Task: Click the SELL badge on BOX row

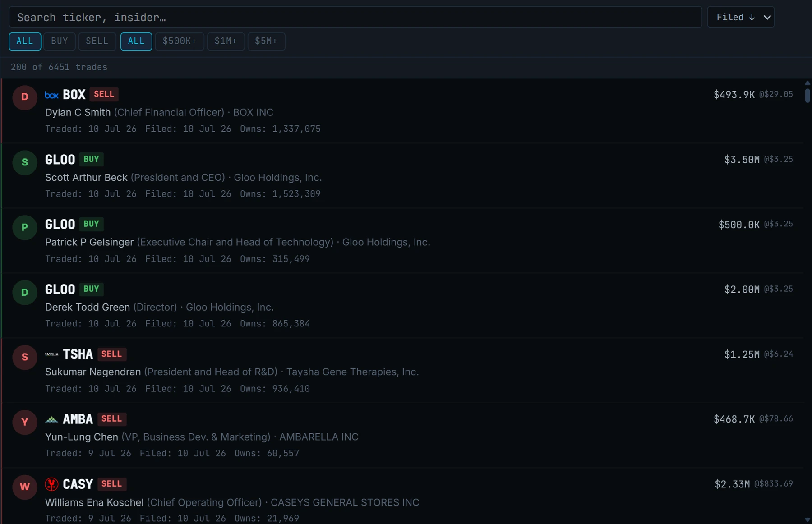Action: click(x=104, y=94)
